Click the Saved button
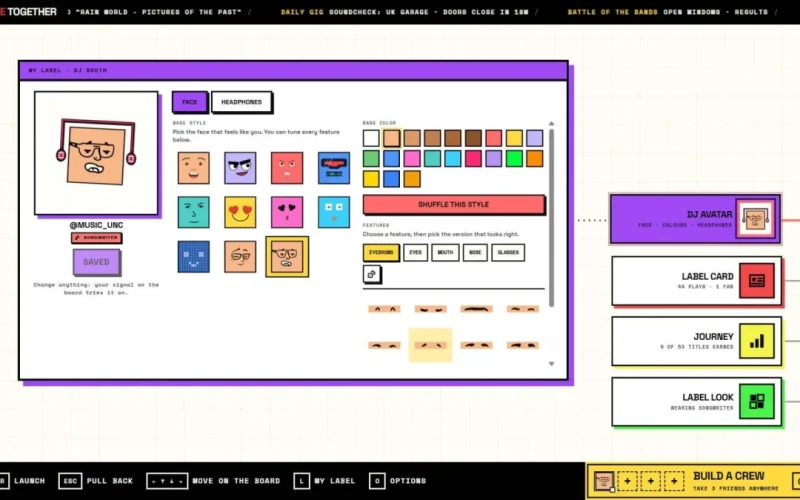Viewport: 800px width, 500px height. pos(96,262)
